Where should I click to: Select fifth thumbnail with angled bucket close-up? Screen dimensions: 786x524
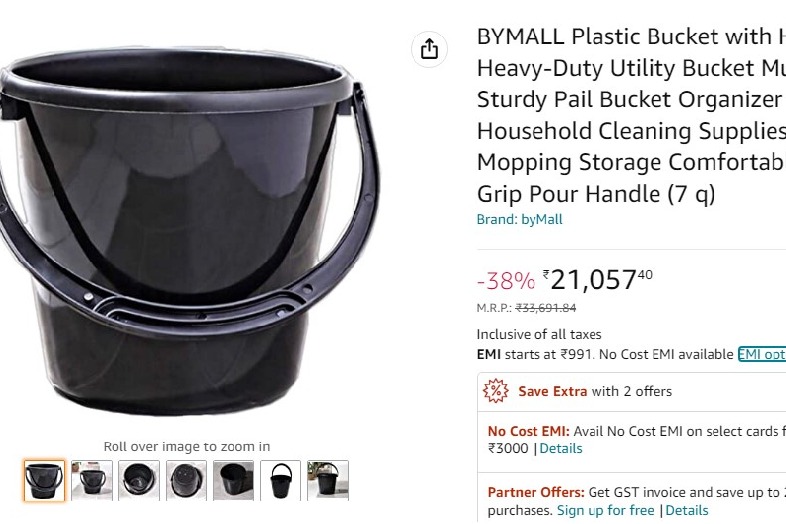[233, 480]
